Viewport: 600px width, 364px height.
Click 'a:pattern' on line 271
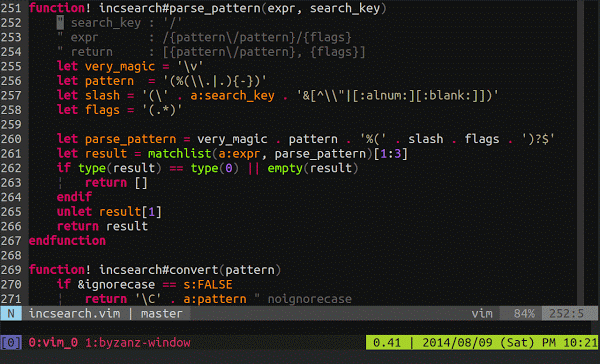click(215, 299)
